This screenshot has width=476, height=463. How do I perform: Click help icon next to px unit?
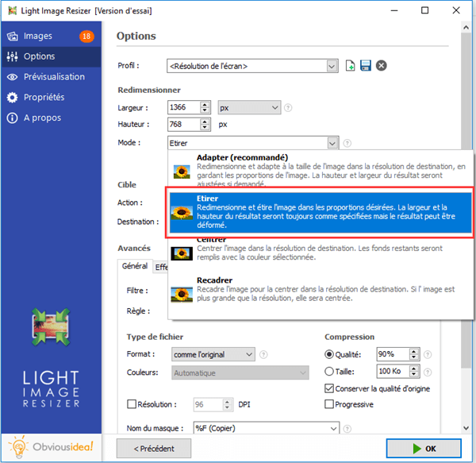pyautogui.click(x=288, y=107)
